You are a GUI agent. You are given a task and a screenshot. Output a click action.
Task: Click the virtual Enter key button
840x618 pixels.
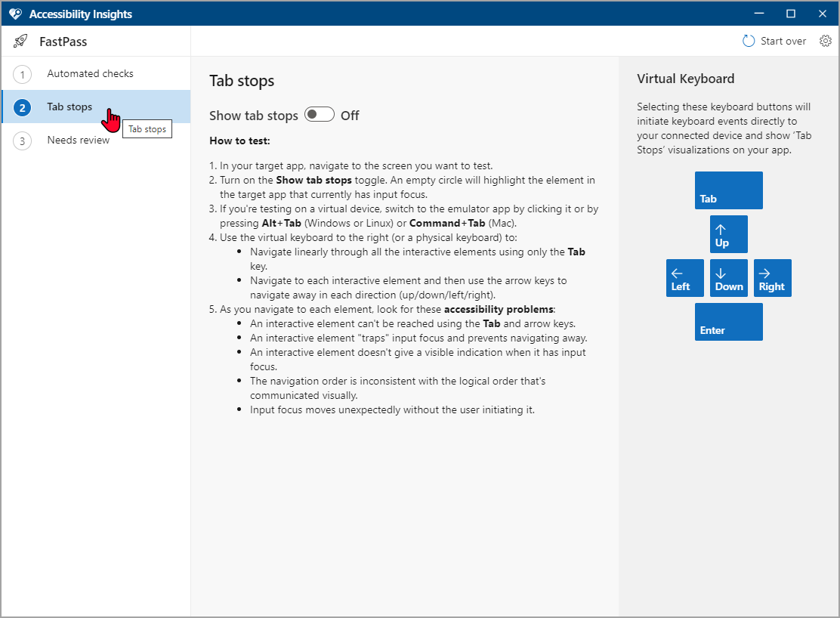[x=728, y=322]
